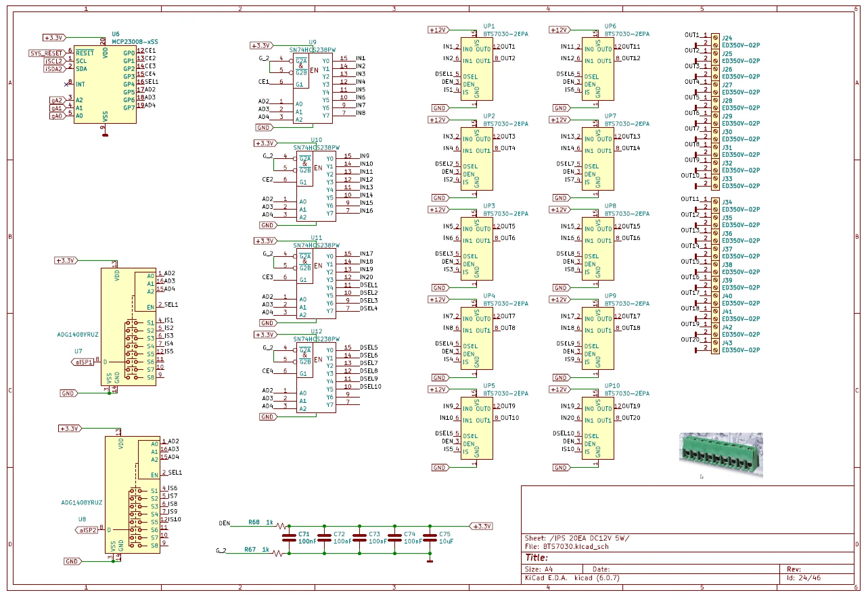Click the IN20 output label on U11
Viewport: 868px width, 599px height.
pos(367,277)
